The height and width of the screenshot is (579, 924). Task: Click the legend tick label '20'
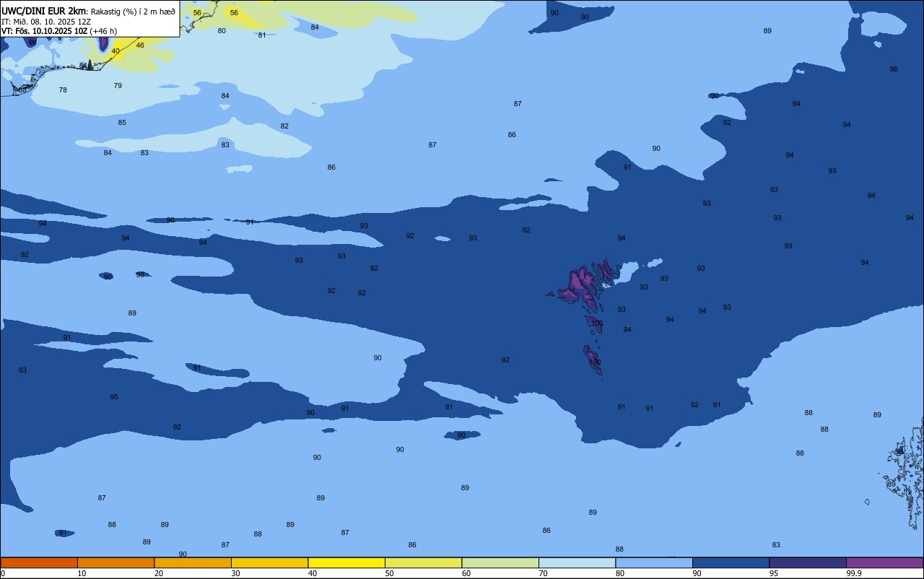[159, 573]
